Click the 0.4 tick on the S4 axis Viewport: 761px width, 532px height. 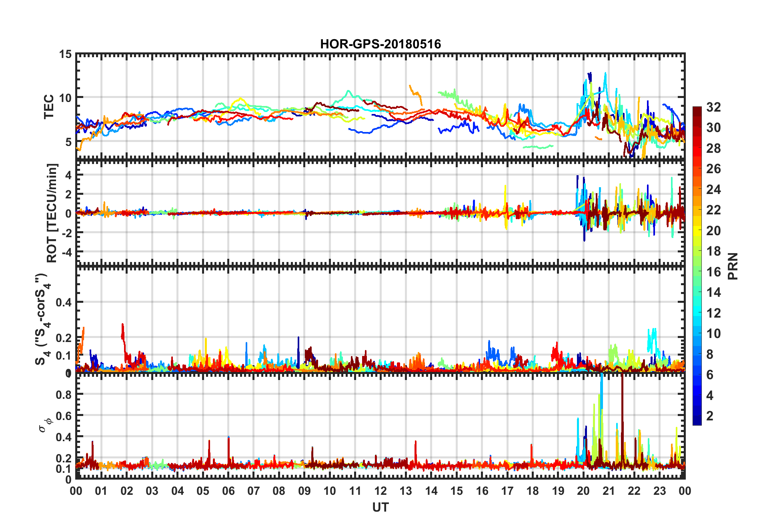pyautogui.click(x=64, y=302)
